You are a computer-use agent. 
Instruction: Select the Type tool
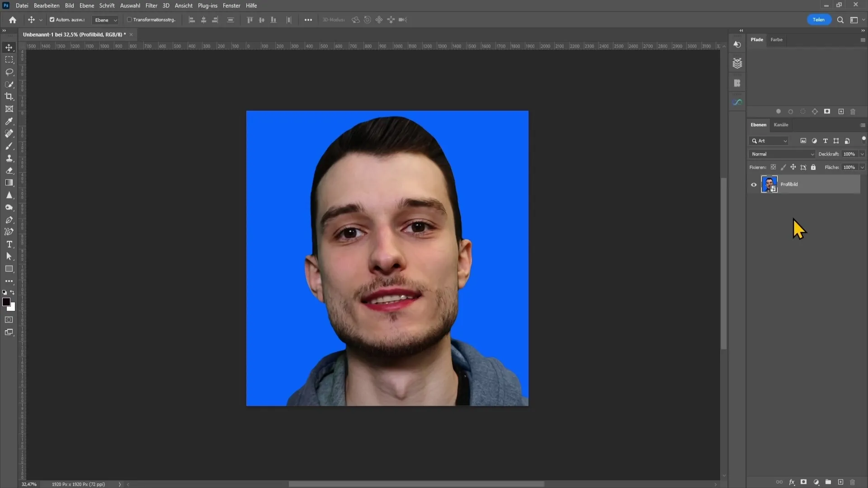tap(9, 244)
